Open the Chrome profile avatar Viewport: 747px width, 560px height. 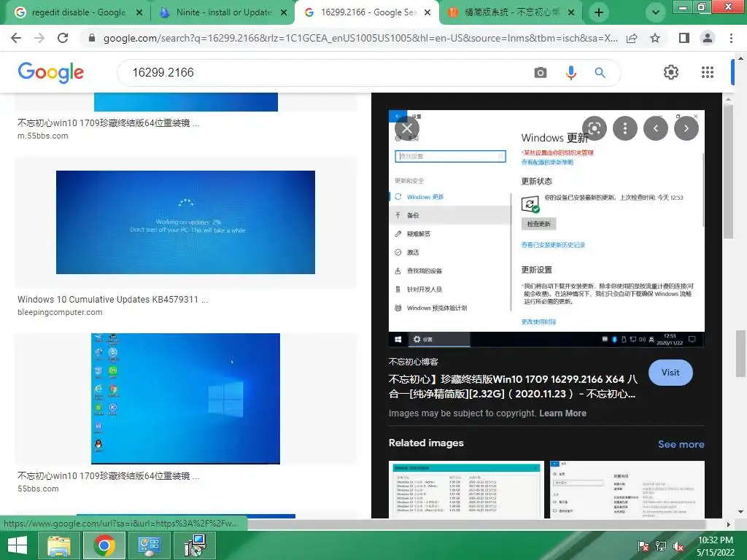[708, 38]
